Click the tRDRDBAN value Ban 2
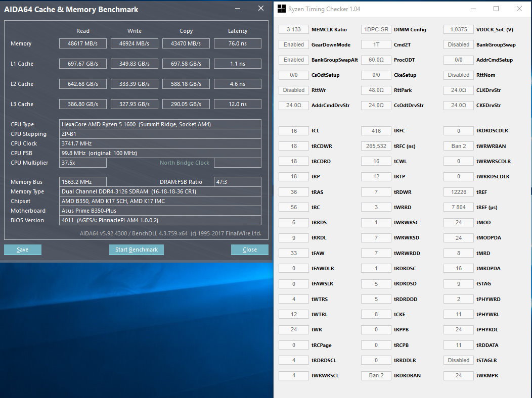The height and width of the screenshot is (398, 532). click(x=376, y=375)
